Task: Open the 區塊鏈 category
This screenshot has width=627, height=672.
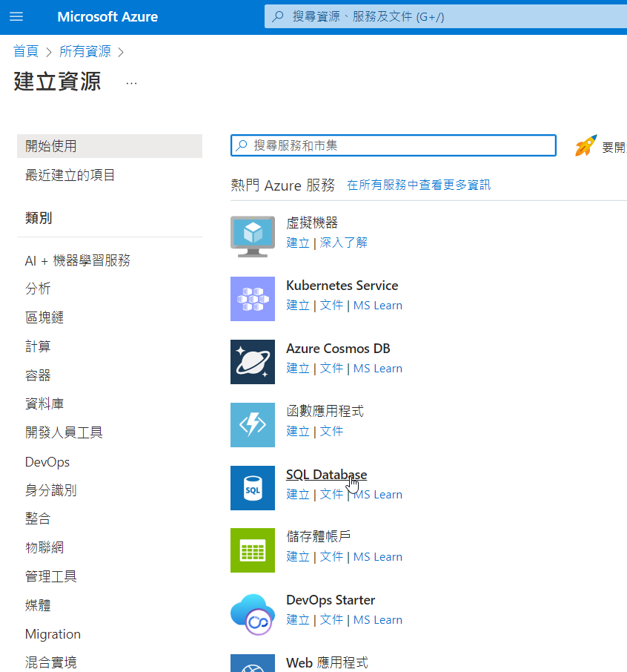Action: (x=44, y=317)
